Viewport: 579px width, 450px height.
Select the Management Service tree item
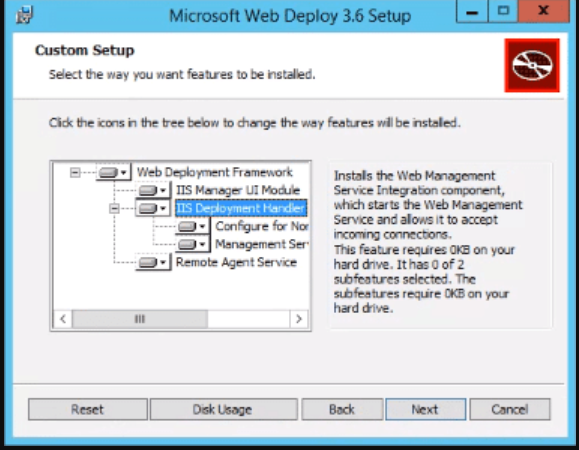[x=261, y=244]
